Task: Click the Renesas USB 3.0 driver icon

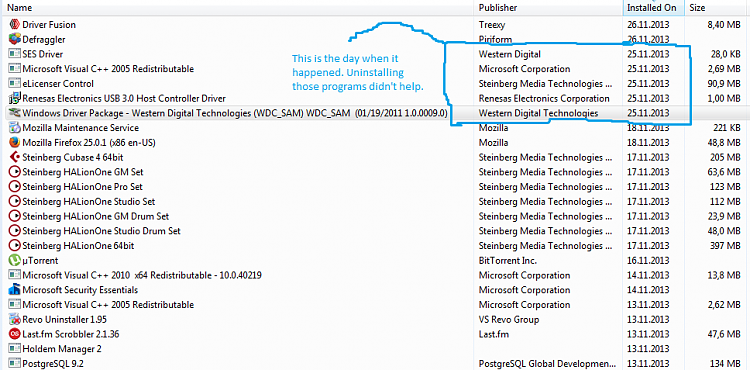Action: (15, 98)
